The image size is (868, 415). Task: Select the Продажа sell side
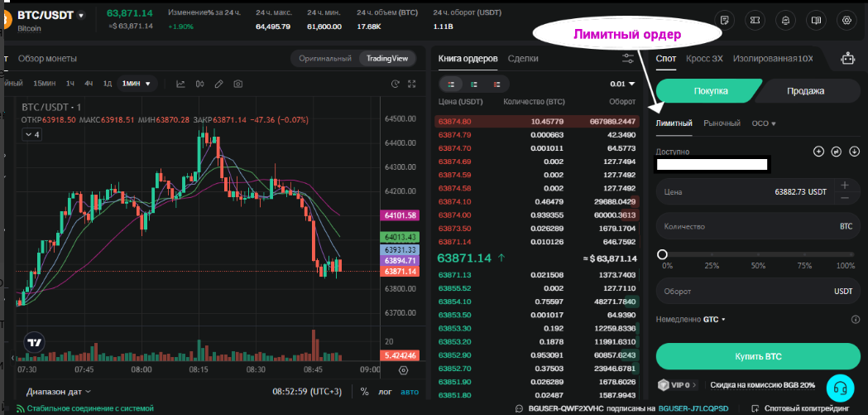point(806,91)
